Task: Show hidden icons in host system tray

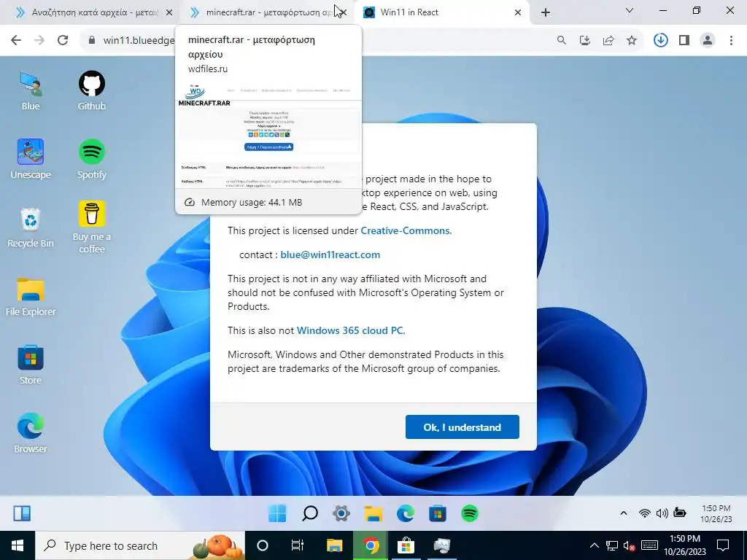Action: 594,545
